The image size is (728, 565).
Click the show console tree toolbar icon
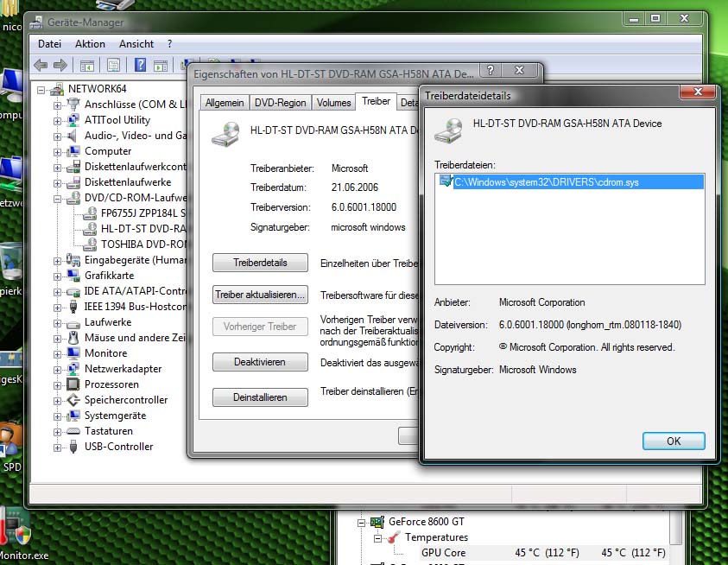pos(87,66)
